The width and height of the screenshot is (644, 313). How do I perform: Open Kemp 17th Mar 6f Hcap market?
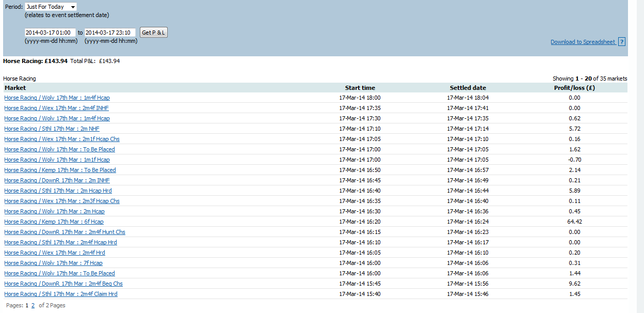(x=54, y=222)
